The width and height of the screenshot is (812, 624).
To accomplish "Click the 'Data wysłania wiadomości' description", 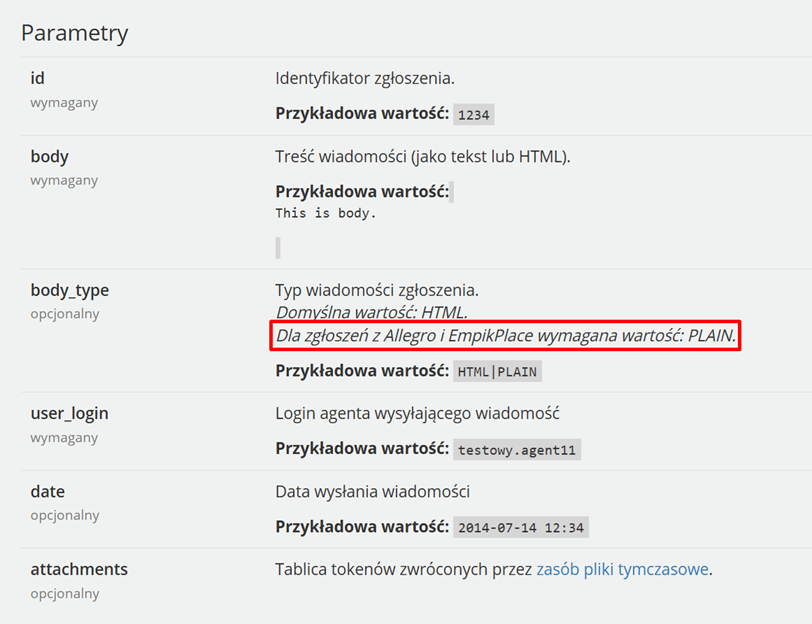I will [372, 491].
